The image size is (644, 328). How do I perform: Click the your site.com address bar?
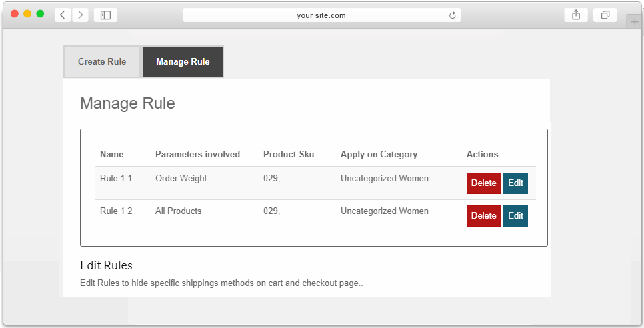321,15
